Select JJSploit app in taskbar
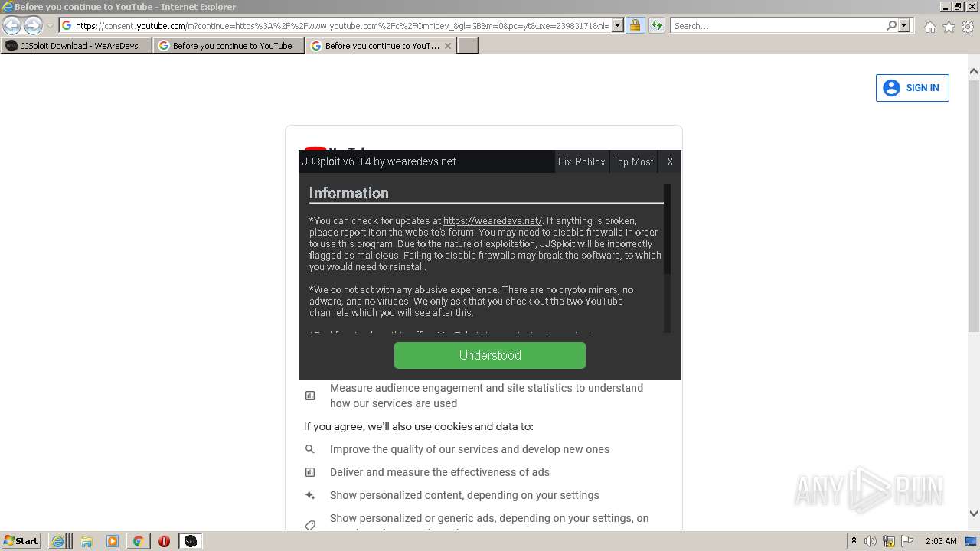The width and height of the screenshot is (980, 551). (191, 541)
